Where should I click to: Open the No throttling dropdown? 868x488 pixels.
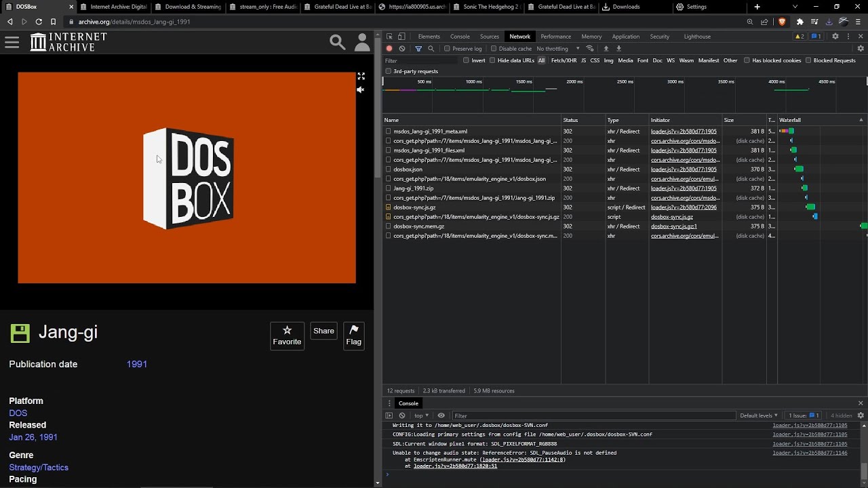[558, 49]
